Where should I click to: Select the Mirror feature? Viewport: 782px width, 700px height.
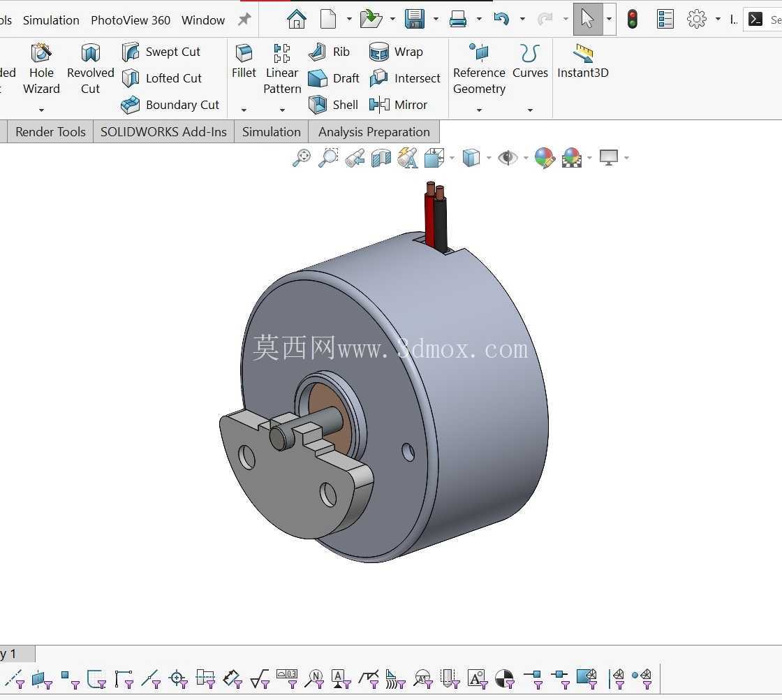tap(398, 105)
